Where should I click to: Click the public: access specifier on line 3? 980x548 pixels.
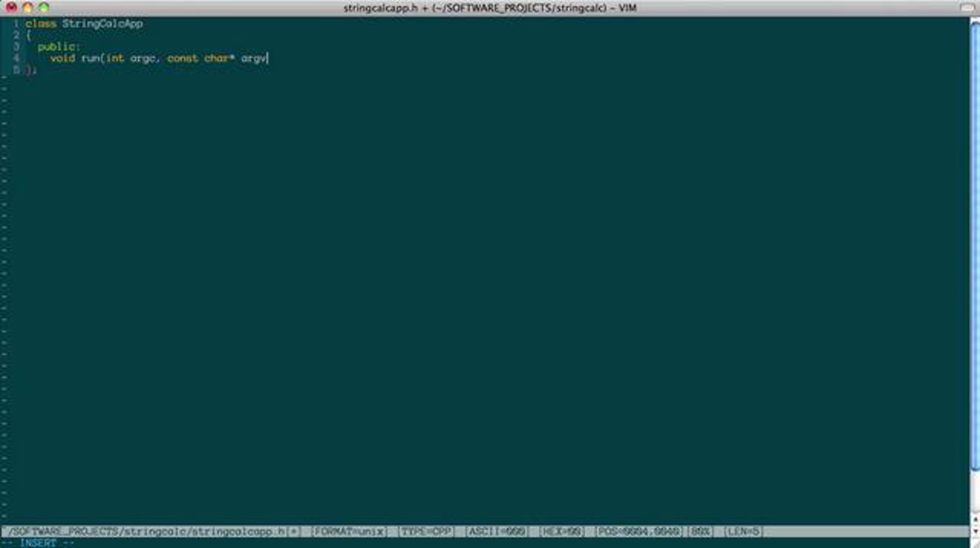(x=58, y=47)
